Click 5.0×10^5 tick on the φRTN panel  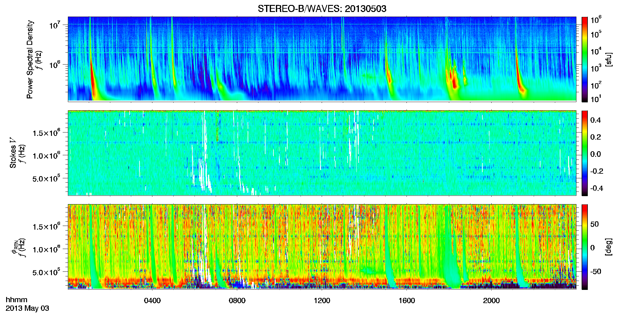click(x=46, y=272)
